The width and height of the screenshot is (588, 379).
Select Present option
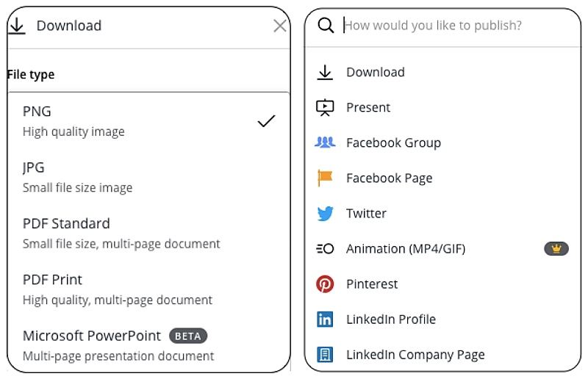(442, 107)
